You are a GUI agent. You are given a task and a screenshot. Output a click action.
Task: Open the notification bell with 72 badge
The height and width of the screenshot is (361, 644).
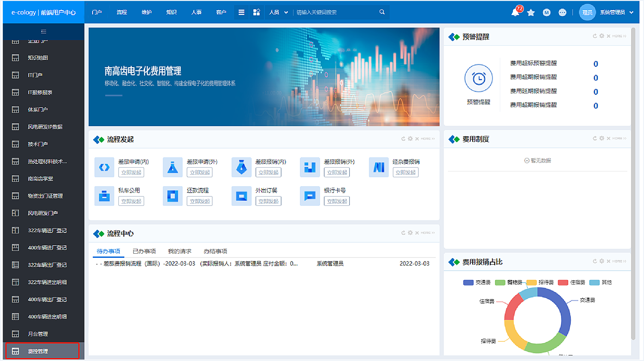[x=515, y=12]
